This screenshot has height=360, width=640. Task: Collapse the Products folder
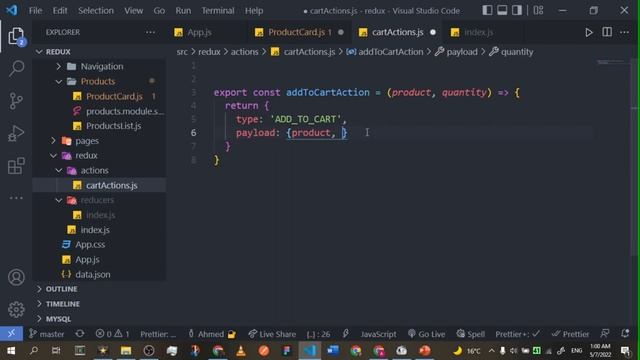[x=98, y=81]
